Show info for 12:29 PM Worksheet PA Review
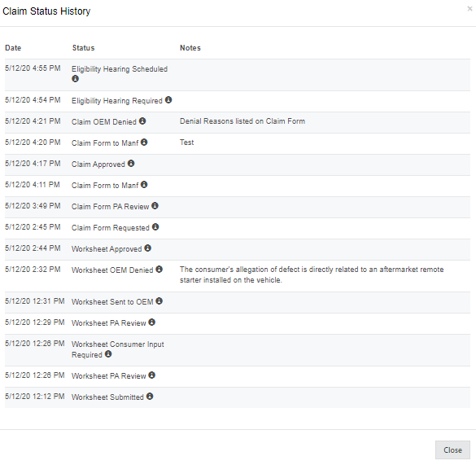The width and height of the screenshot is (476, 465). (152, 322)
